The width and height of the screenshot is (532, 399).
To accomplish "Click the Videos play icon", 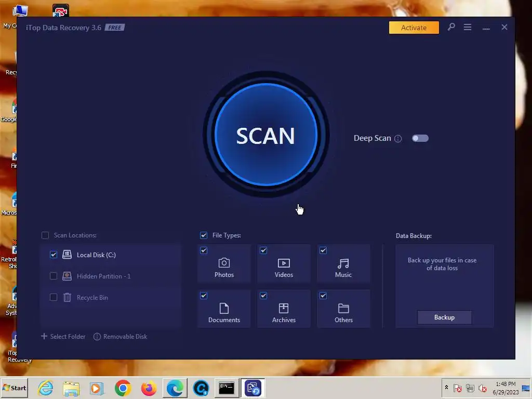I will tap(284, 263).
